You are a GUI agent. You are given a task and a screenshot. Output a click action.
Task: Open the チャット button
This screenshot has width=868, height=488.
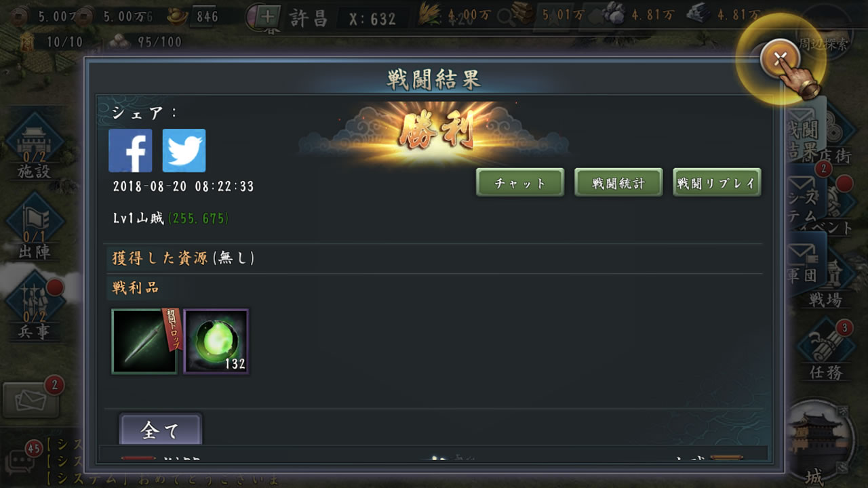click(x=520, y=183)
